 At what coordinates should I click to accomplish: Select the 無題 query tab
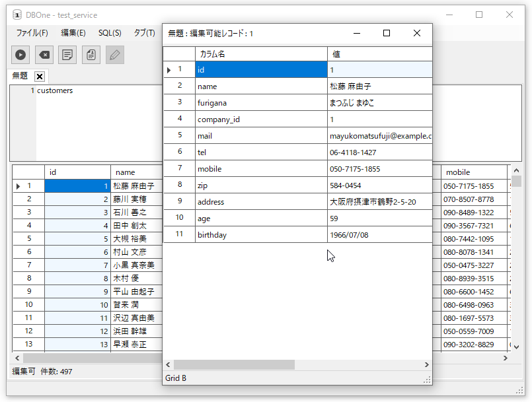pyautogui.click(x=20, y=77)
